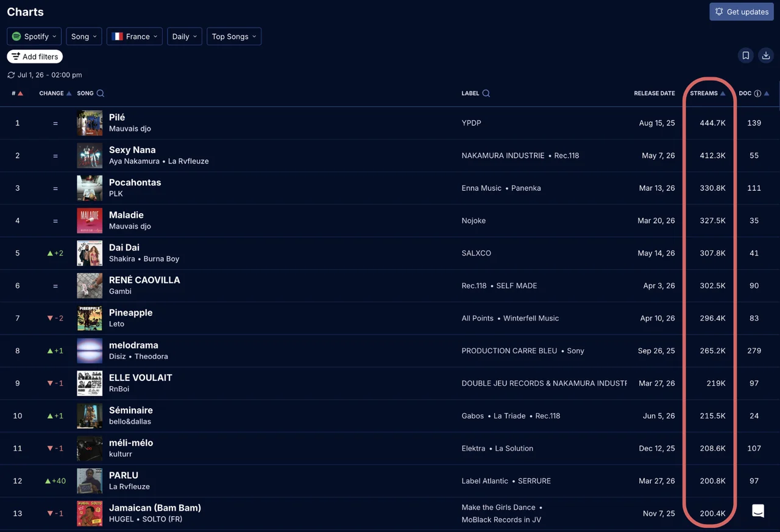Screen dimensions: 780x532
Task: Open the song title Sexy Nana
Action: click(x=132, y=150)
